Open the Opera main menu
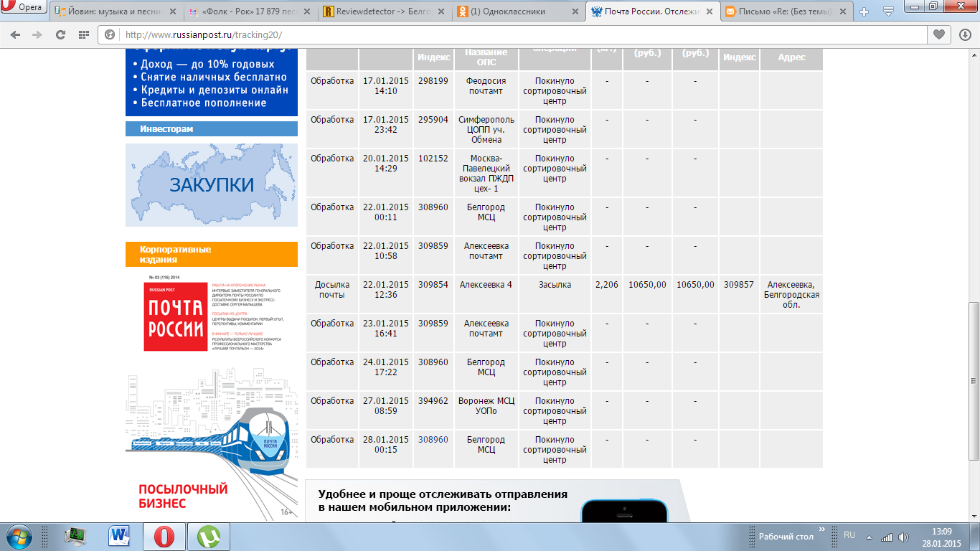Viewport: 980px width, 551px height. click(x=24, y=7)
